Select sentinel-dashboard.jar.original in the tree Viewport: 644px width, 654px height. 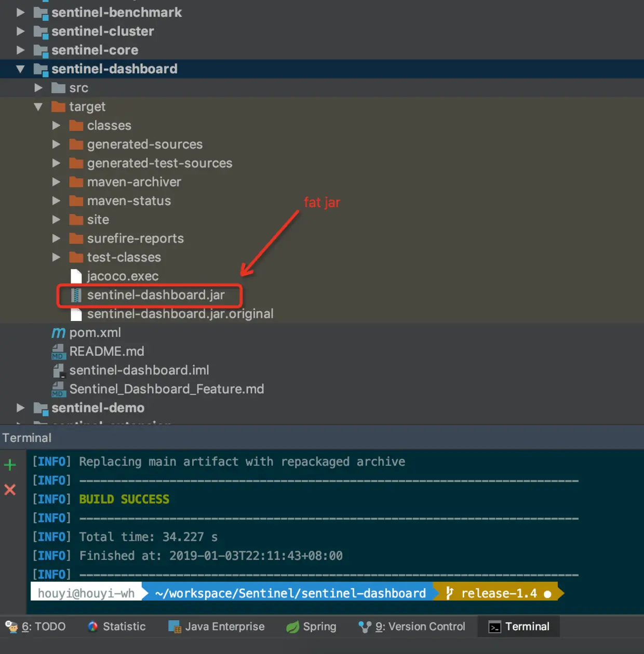(180, 314)
